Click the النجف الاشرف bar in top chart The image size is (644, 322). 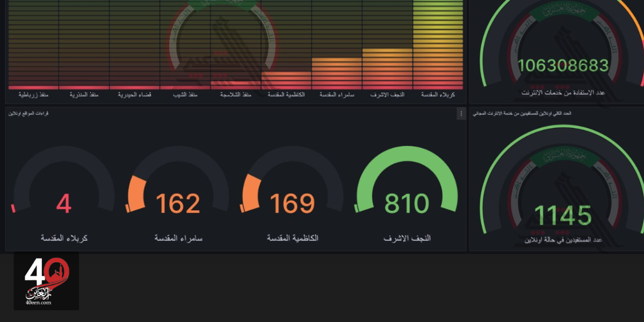[x=387, y=69]
